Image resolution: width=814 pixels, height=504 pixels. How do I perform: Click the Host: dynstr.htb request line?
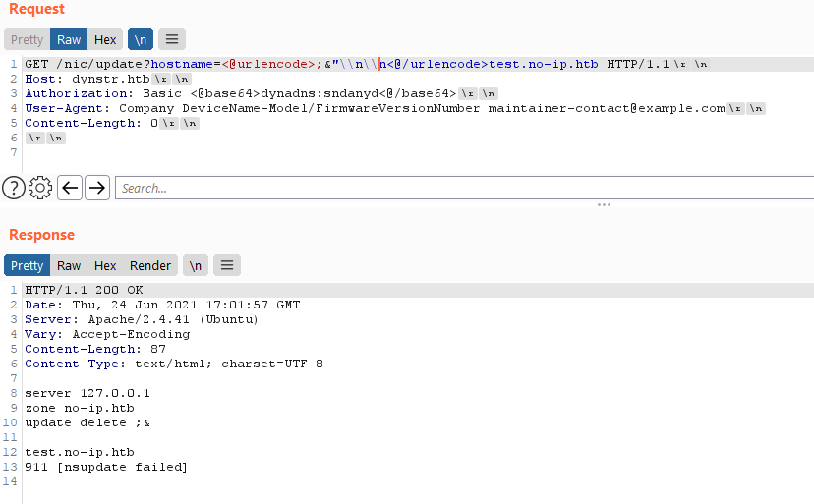pos(98,79)
